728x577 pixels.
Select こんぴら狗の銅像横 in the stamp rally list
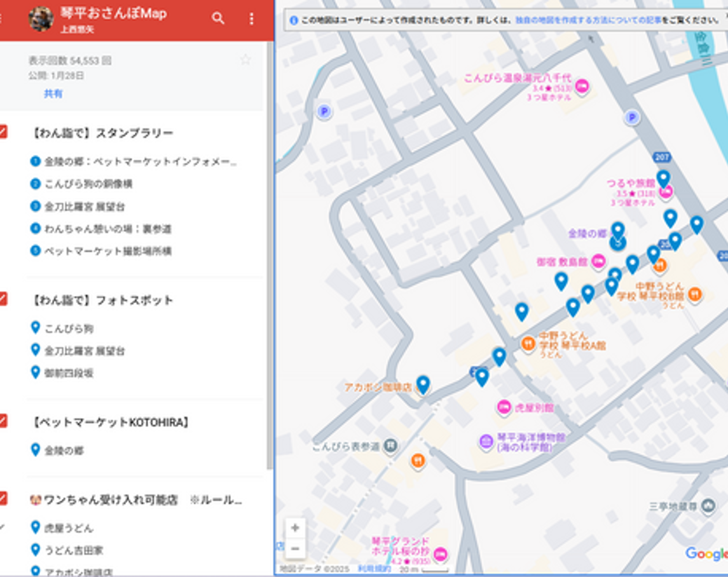click(88, 184)
